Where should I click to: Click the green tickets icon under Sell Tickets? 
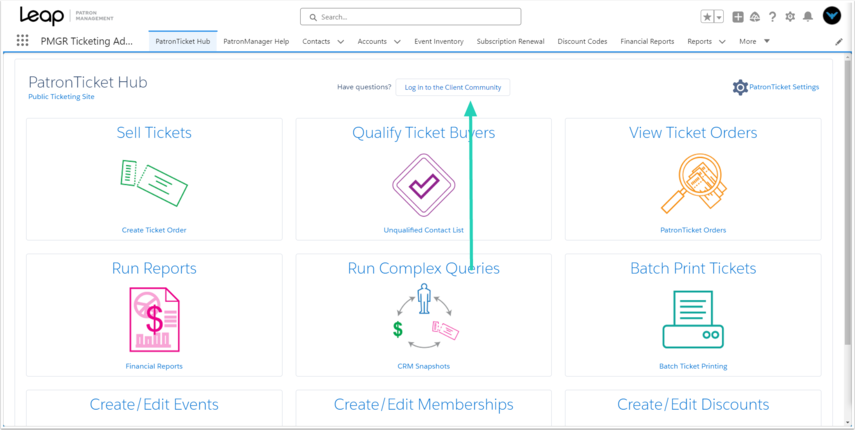point(154,183)
